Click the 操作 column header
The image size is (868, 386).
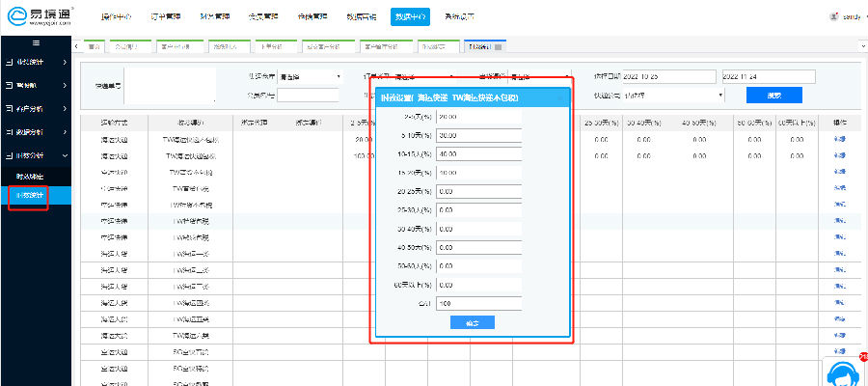coord(840,124)
